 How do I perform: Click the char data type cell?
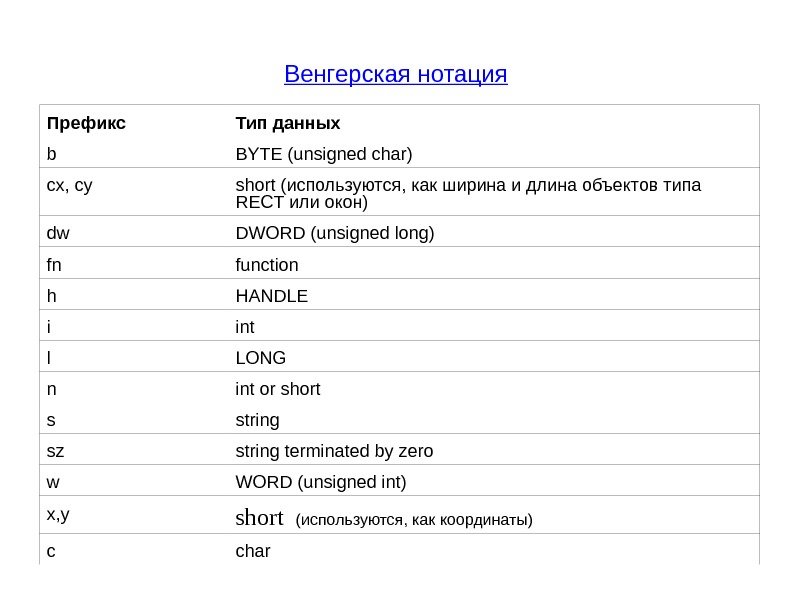tap(252, 551)
